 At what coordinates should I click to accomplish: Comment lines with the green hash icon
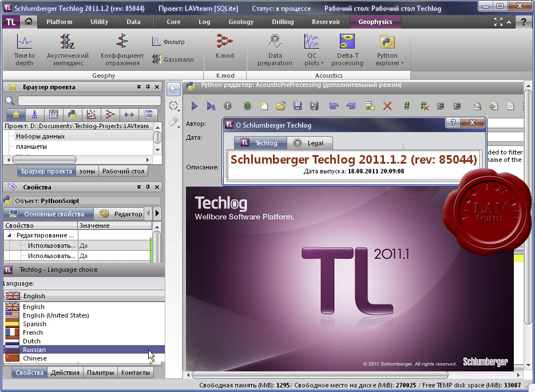coord(407,106)
